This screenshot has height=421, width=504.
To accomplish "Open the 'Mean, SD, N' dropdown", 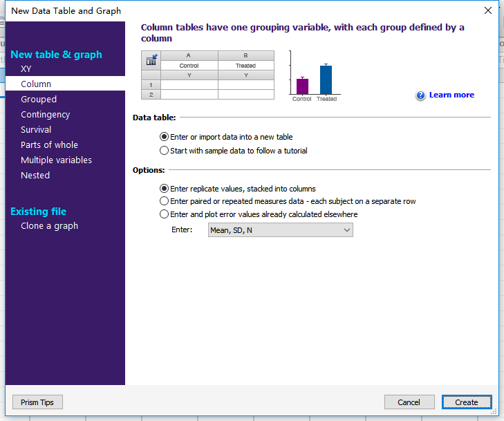I will tap(280, 230).
